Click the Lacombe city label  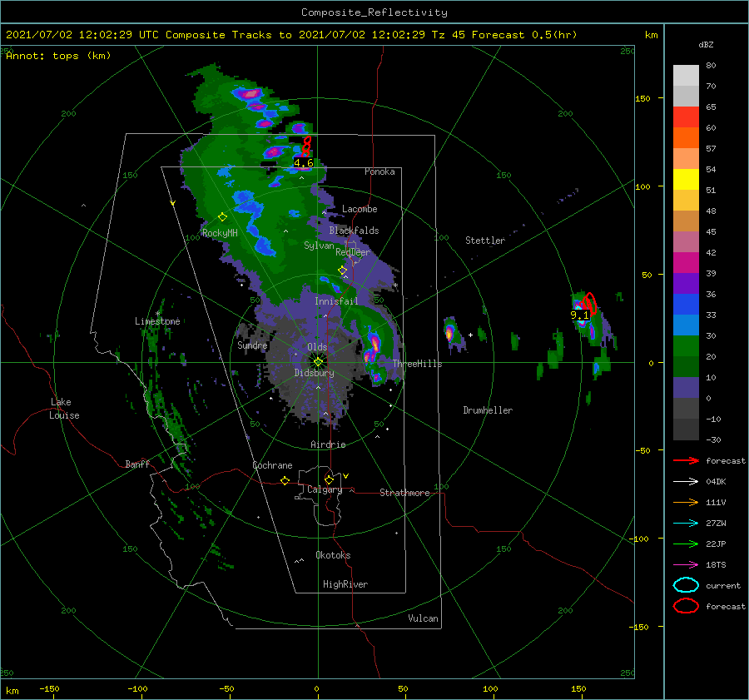[x=360, y=209]
